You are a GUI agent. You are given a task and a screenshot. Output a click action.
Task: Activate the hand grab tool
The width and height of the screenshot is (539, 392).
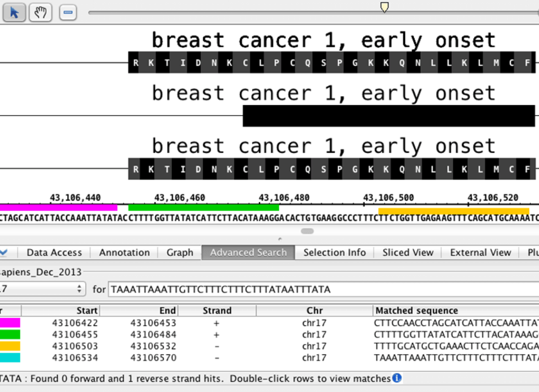tap(40, 12)
